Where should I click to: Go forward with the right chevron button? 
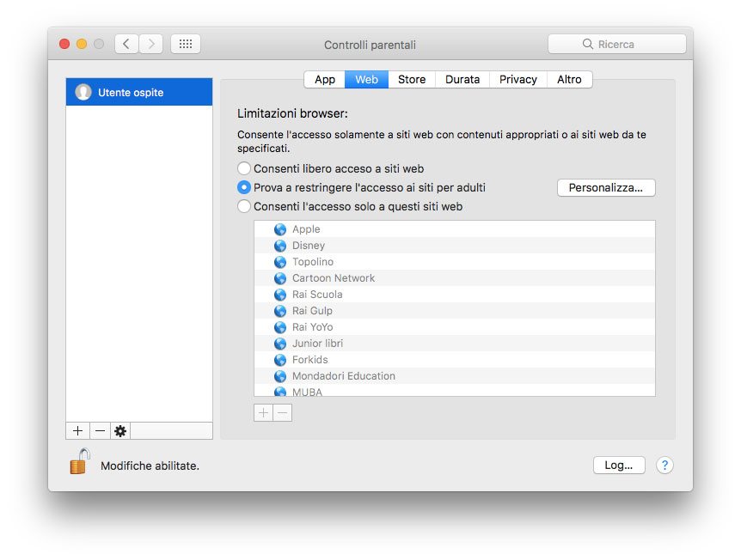coord(150,44)
